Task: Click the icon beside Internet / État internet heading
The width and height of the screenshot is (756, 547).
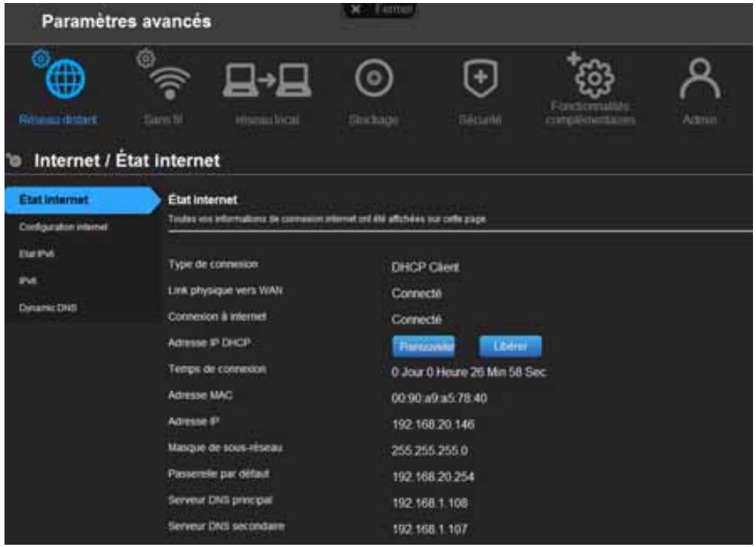Action: pos(15,160)
